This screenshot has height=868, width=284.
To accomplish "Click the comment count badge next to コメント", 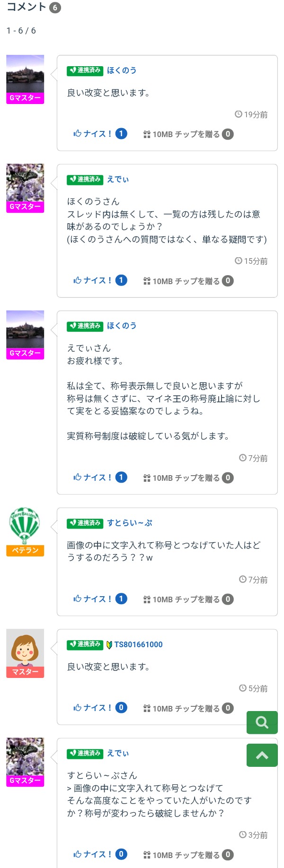I will coord(55,8).
